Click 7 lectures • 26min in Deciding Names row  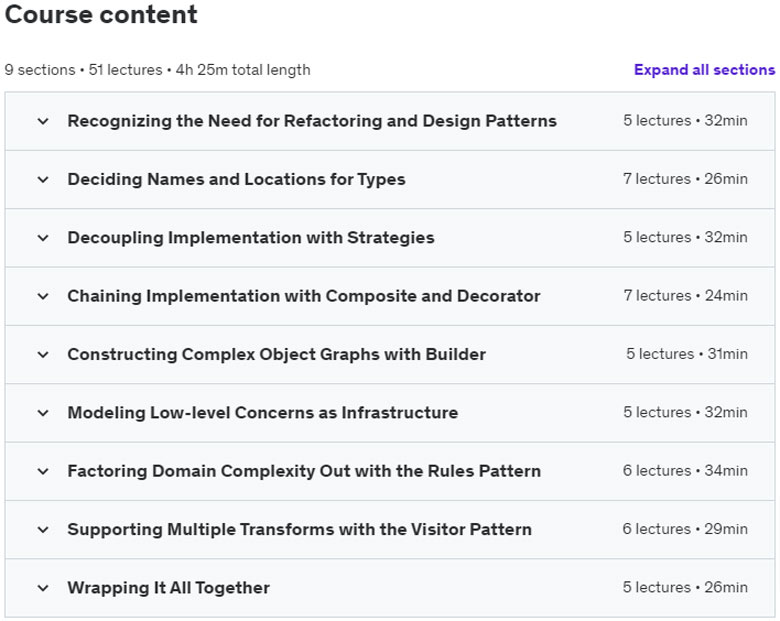click(x=685, y=179)
